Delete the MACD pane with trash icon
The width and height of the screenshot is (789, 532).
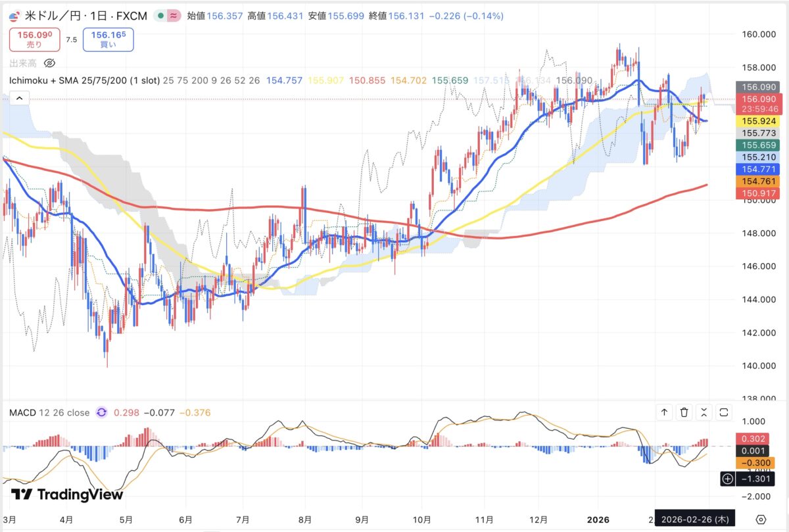[x=684, y=412]
